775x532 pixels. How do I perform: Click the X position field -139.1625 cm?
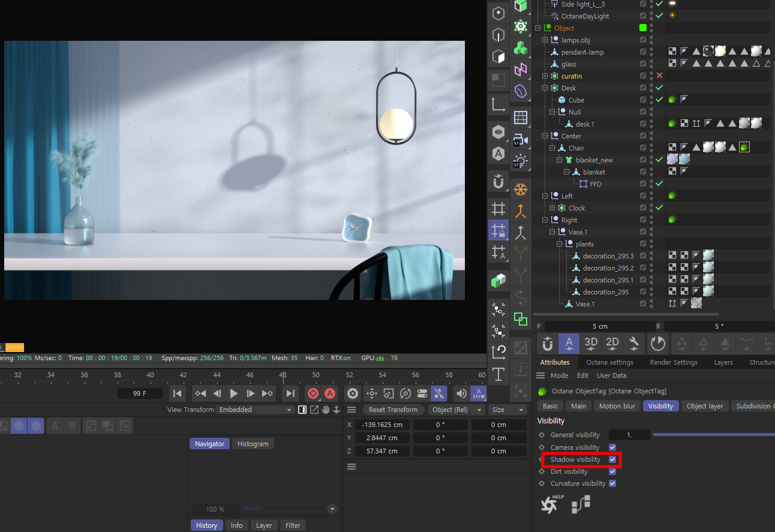click(x=382, y=425)
